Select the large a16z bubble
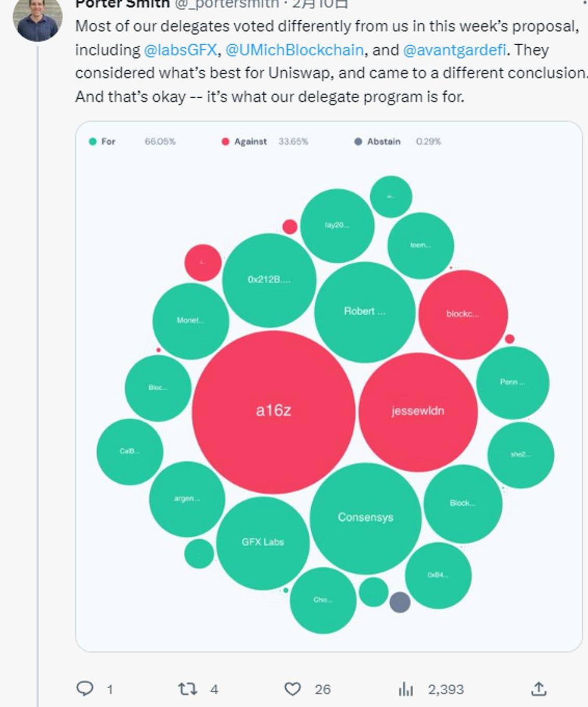This screenshot has height=707, width=588. point(274,411)
